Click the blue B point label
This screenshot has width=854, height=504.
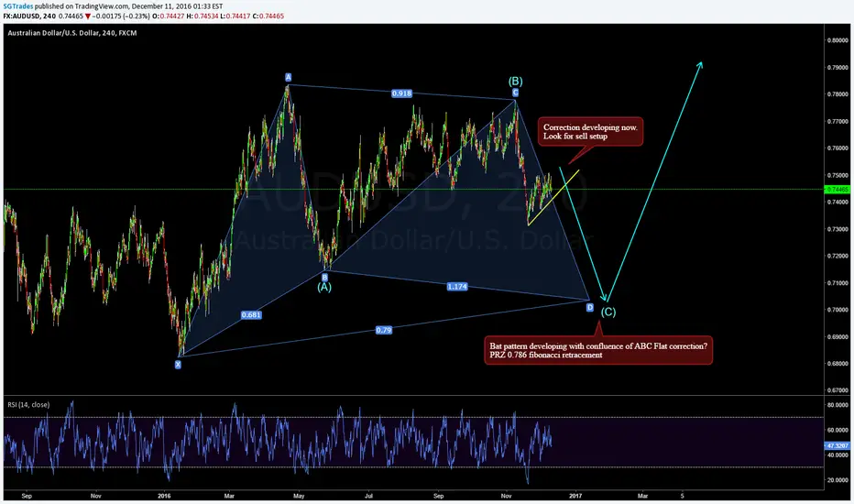click(324, 278)
